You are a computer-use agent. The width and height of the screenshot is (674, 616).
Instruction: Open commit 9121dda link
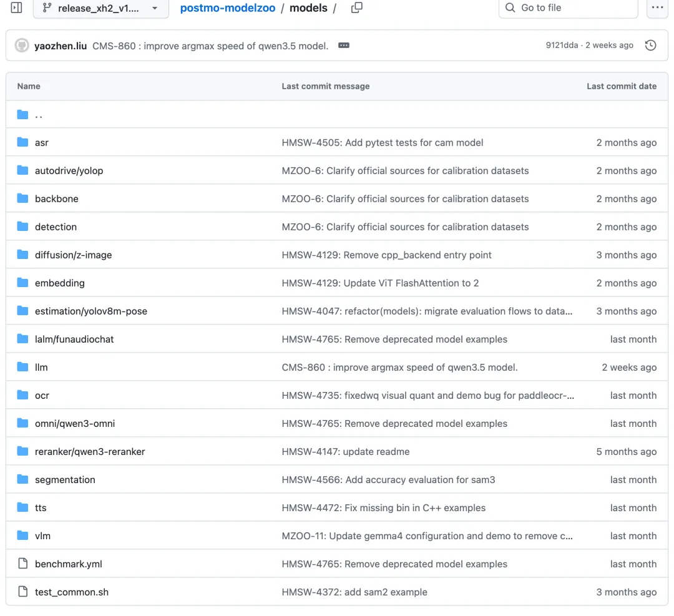point(562,45)
